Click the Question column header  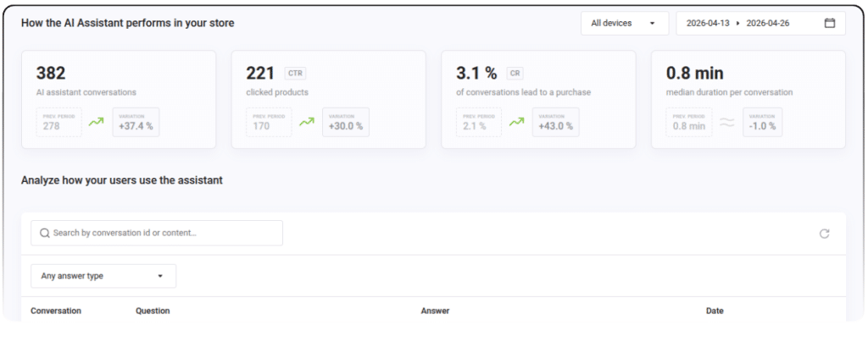153,311
